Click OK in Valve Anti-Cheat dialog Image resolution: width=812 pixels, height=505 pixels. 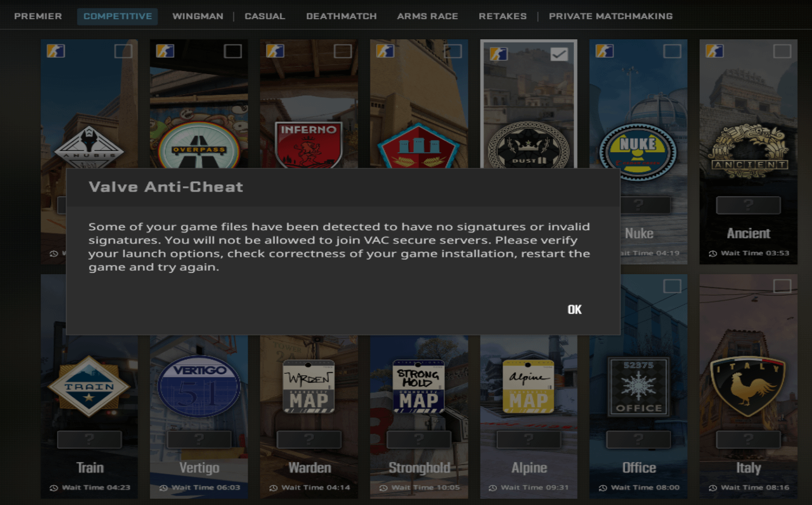coord(574,309)
